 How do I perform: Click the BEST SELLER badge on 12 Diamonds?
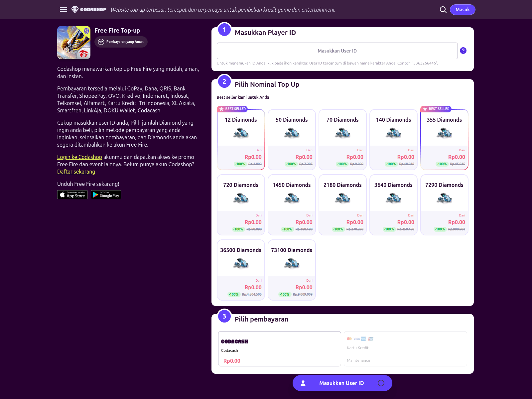(232, 109)
